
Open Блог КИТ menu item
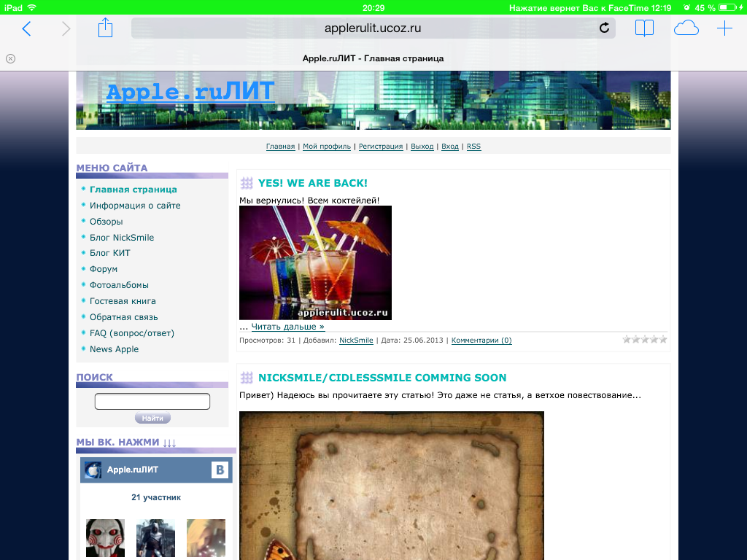pyautogui.click(x=109, y=253)
